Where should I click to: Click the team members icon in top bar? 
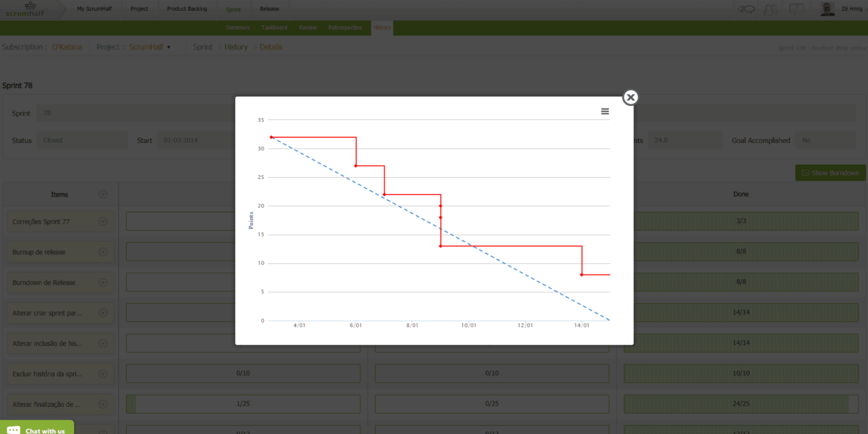point(770,8)
